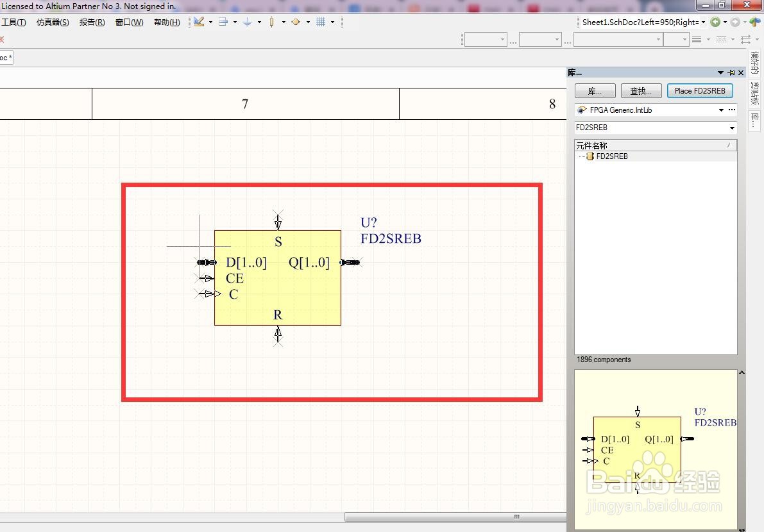Click the first empty formatting combo box

486,40
